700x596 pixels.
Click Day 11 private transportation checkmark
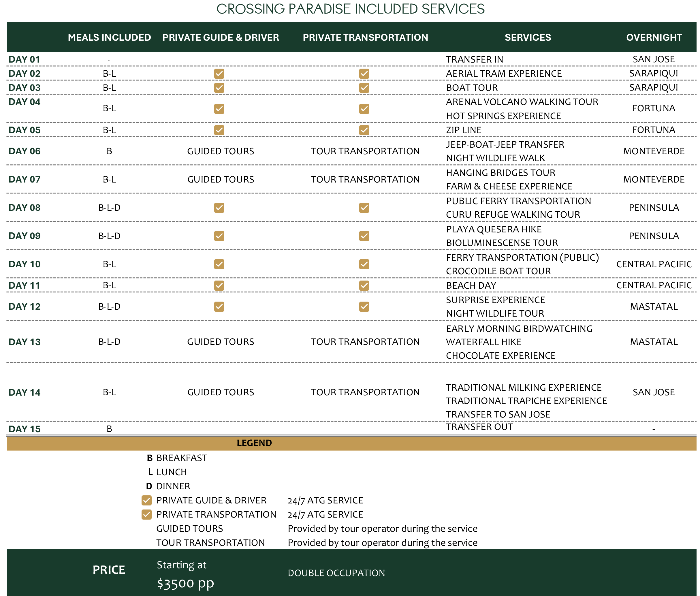364,285
